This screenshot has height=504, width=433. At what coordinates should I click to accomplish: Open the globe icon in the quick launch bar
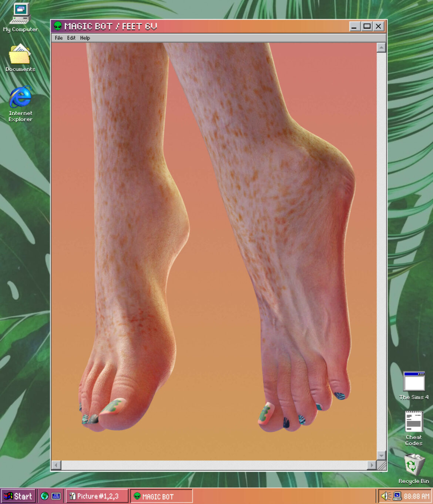point(44,496)
